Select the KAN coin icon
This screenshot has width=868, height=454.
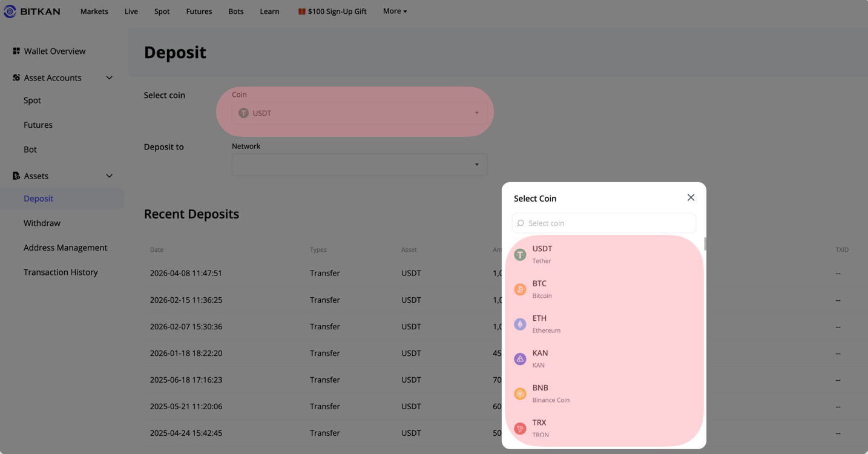(520, 359)
